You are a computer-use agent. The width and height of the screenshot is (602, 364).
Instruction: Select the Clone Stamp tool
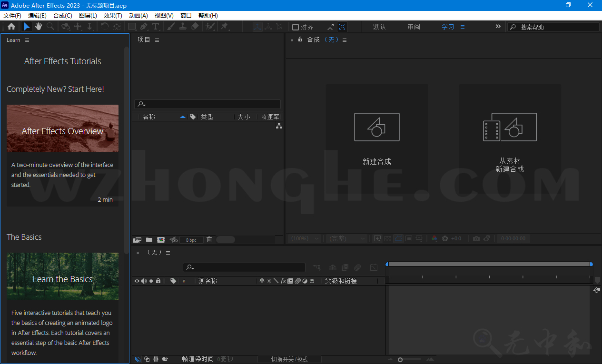[x=182, y=27]
